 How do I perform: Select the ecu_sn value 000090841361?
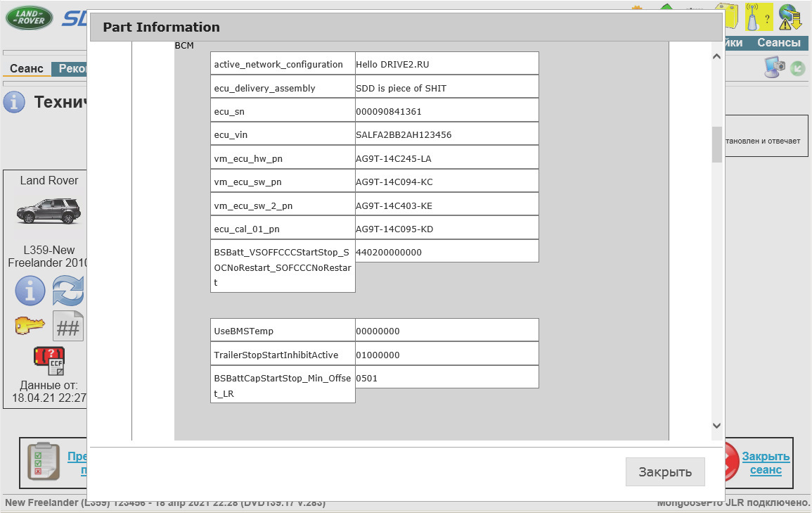388,111
